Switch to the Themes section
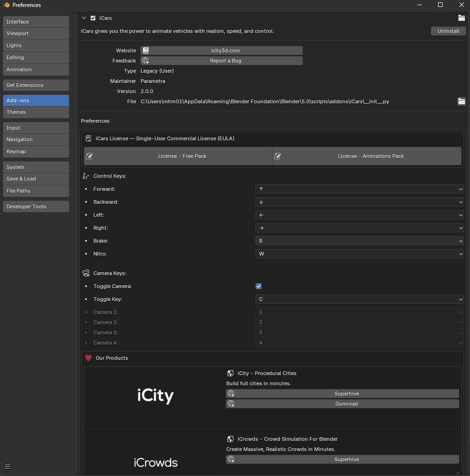The width and height of the screenshot is (470, 476). [x=36, y=112]
